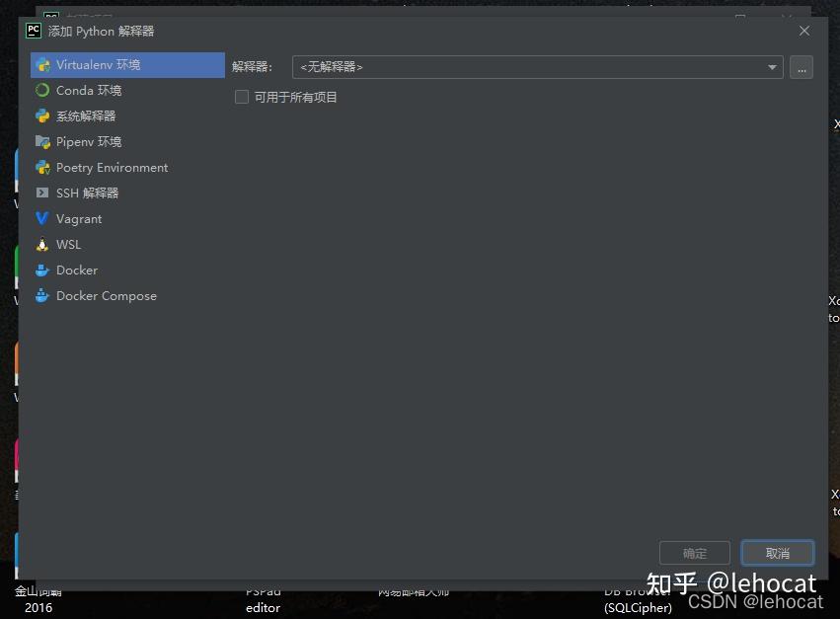Click the 金山词霸 2016 desktop shortcut

[38, 600]
